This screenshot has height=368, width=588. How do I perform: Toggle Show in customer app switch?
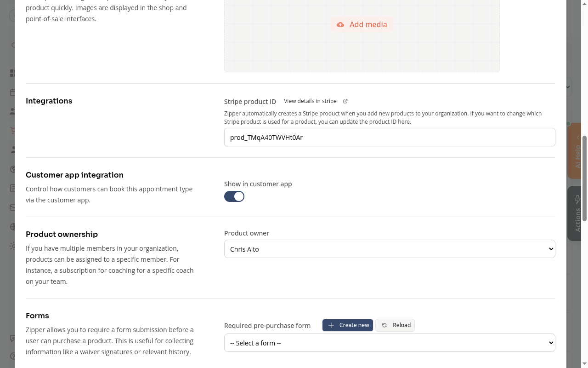coord(234,196)
